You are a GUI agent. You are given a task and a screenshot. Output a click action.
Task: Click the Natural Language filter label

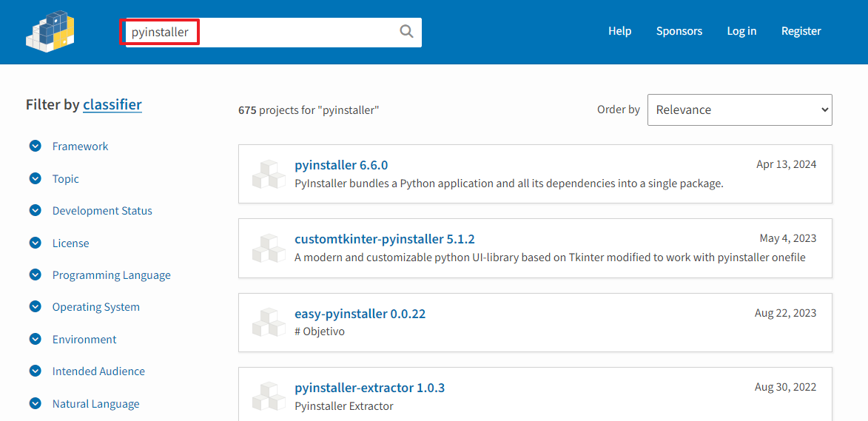coord(95,404)
